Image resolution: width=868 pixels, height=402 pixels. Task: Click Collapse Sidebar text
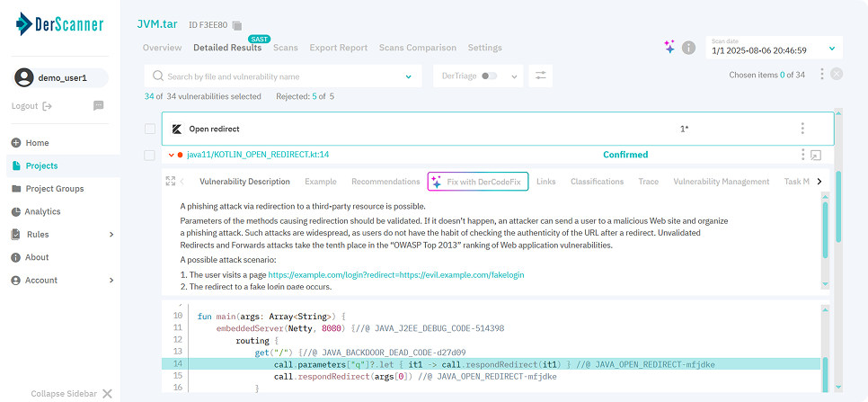[64, 394]
